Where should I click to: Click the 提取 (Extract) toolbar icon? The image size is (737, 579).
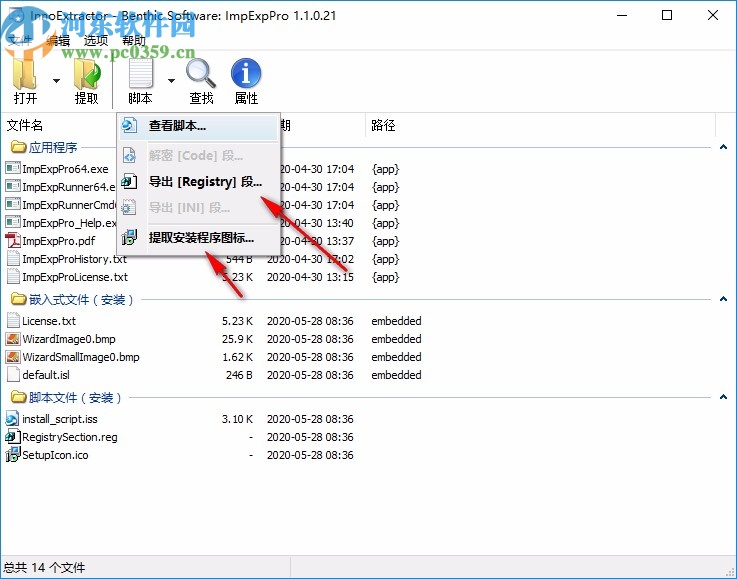87,74
